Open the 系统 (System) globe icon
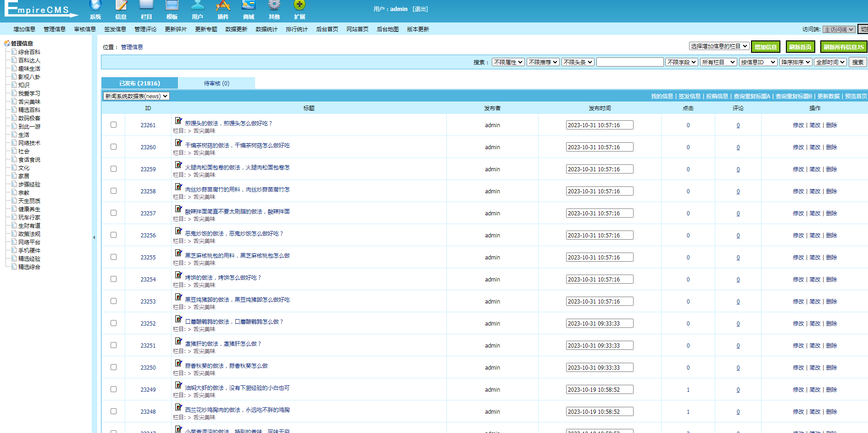868x433 pixels. click(95, 6)
